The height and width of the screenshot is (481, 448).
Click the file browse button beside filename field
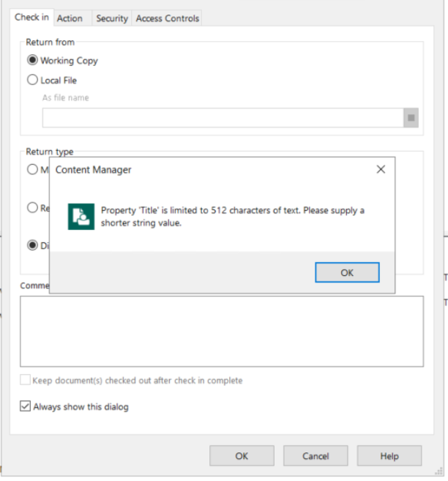tap(411, 117)
